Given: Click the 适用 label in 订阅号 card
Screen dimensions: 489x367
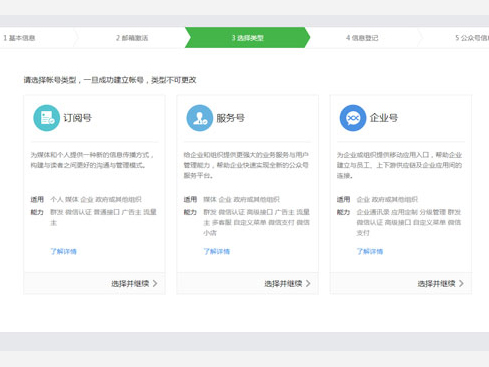Looking at the screenshot, I should pyautogui.click(x=37, y=199).
